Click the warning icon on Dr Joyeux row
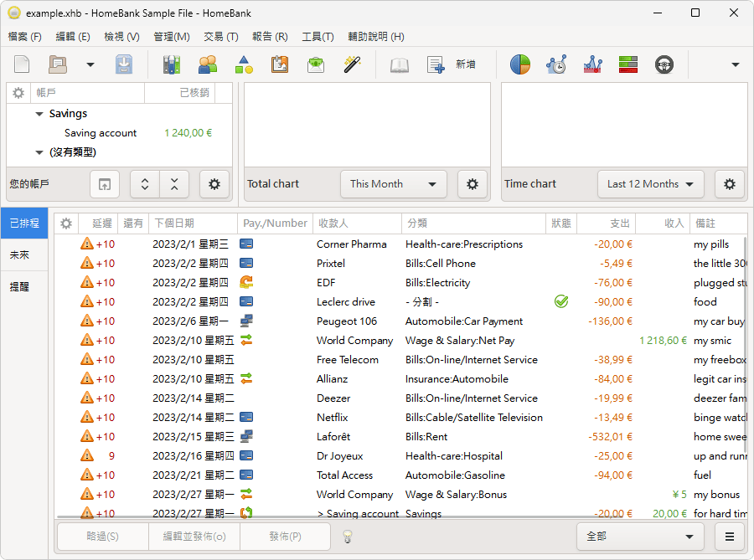The width and height of the screenshot is (754, 560). pyautogui.click(x=87, y=455)
